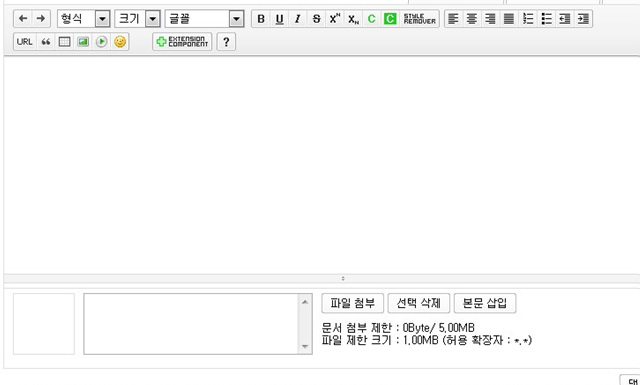640x385 pixels.
Task: Apply subscript formatting
Action: [353, 19]
